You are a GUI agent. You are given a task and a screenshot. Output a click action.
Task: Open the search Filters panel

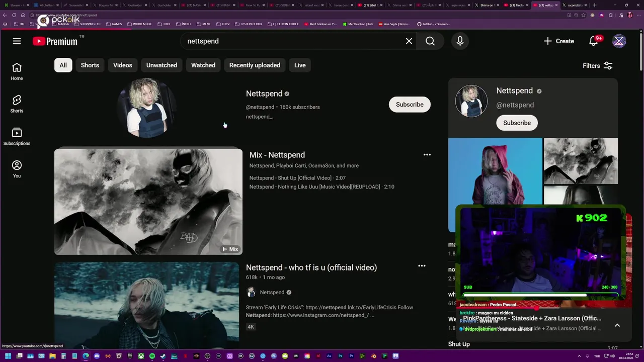click(x=598, y=66)
